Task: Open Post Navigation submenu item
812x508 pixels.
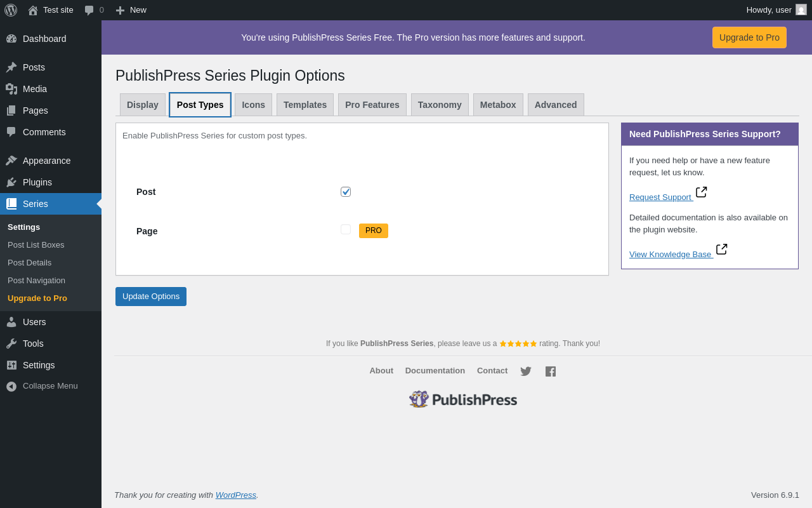Action: 37,281
